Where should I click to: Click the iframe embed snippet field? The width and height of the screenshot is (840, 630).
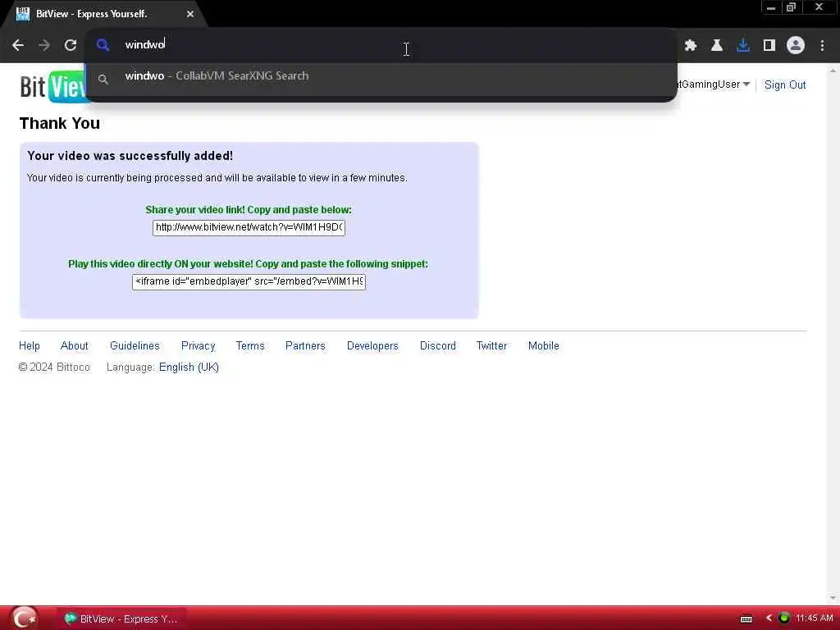pyautogui.click(x=249, y=282)
